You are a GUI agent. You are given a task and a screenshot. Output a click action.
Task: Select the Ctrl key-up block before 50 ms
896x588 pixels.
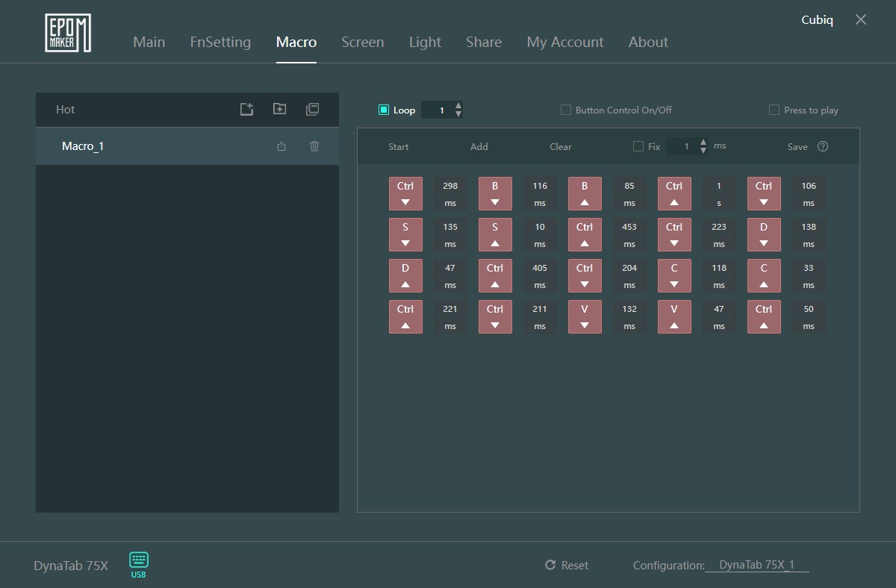point(764,316)
